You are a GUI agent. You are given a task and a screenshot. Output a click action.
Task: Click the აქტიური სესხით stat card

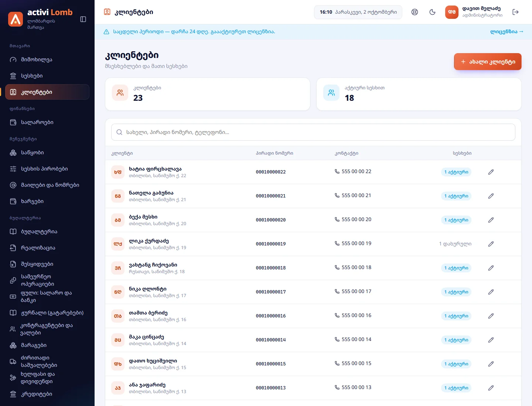[x=419, y=94]
